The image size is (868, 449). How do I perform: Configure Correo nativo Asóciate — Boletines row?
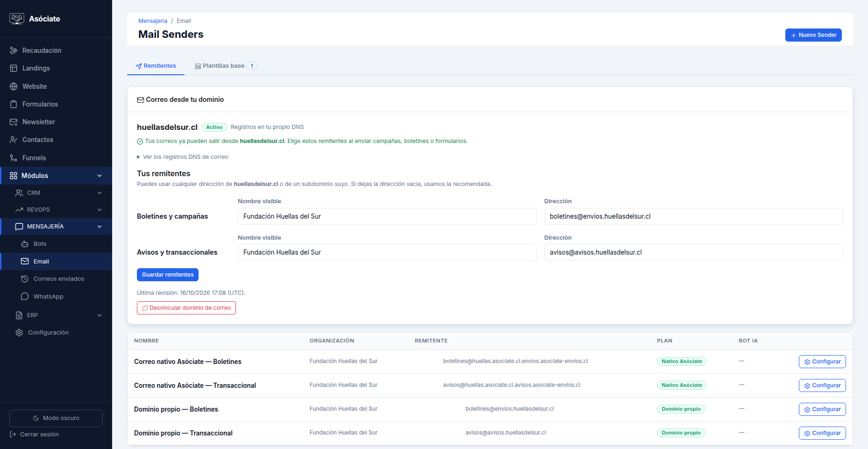(822, 362)
